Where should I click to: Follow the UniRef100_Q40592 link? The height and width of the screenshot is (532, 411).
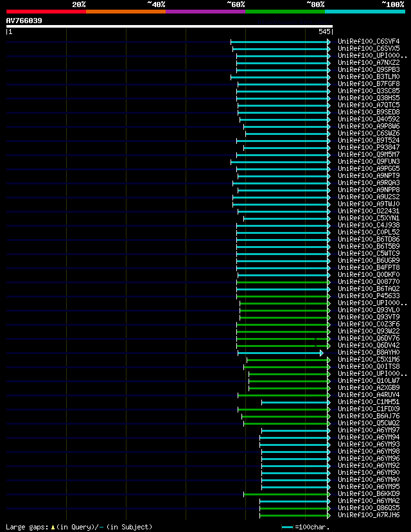point(369,119)
